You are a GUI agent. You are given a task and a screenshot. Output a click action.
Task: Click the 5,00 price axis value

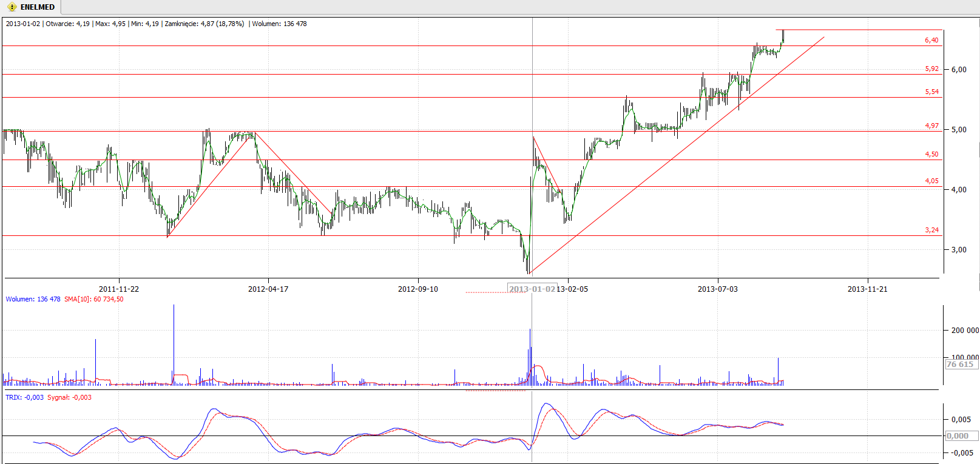(959, 129)
